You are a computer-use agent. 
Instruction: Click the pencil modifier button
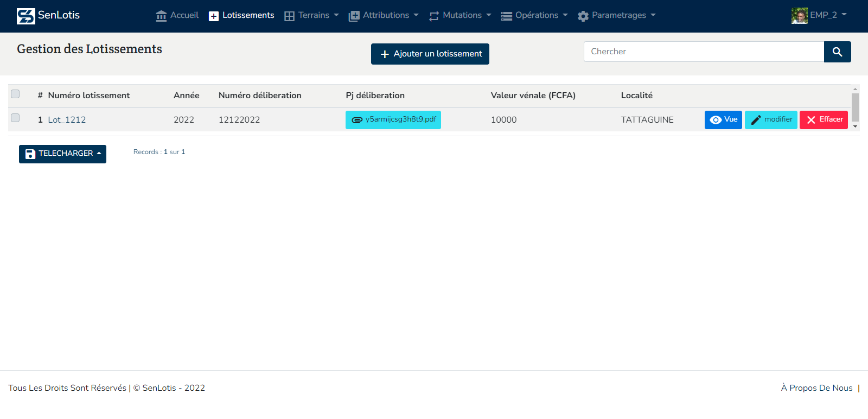(x=771, y=120)
